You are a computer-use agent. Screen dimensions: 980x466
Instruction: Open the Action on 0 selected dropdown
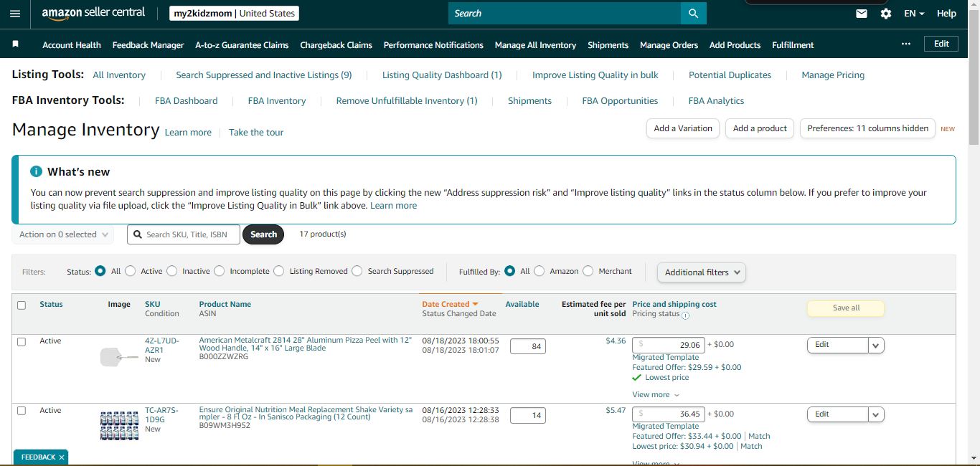pyautogui.click(x=63, y=234)
